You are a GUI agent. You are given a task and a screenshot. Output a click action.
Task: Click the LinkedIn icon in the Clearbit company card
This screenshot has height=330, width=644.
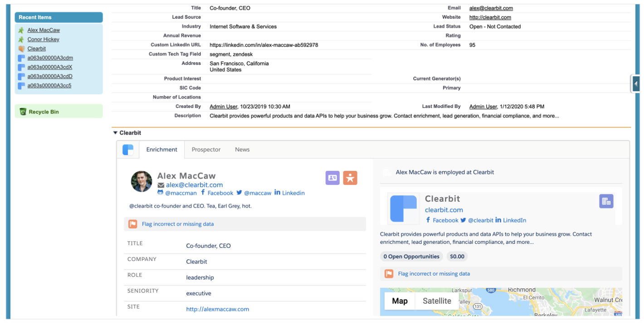coord(498,220)
